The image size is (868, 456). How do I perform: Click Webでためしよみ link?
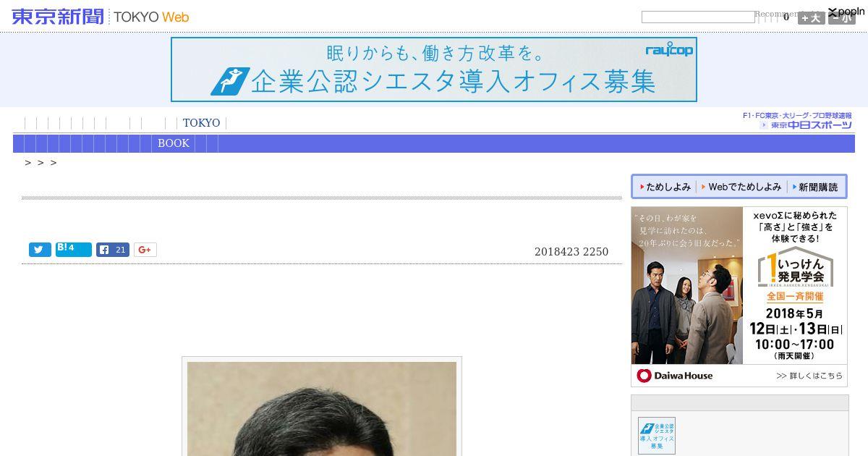[x=742, y=187]
